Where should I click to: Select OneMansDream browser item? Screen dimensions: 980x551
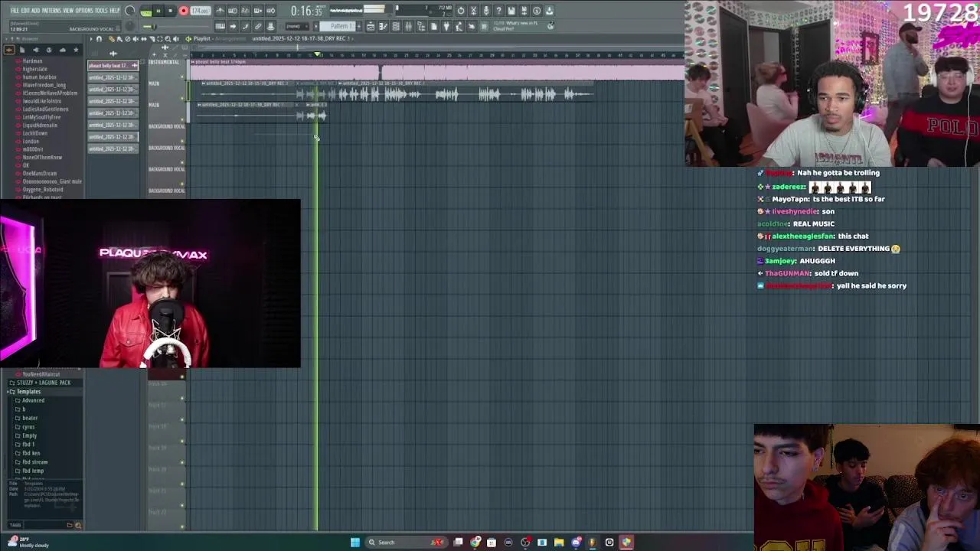point(39,174)
